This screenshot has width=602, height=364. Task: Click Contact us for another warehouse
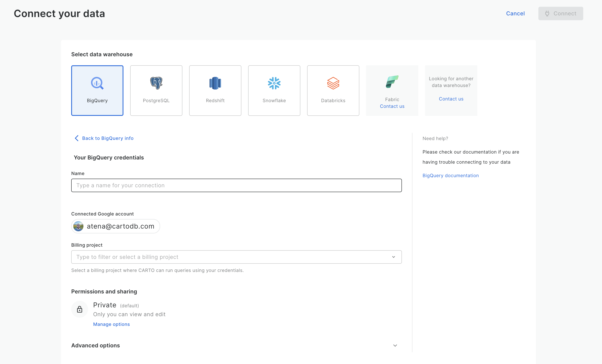click(x=451, y=99)
